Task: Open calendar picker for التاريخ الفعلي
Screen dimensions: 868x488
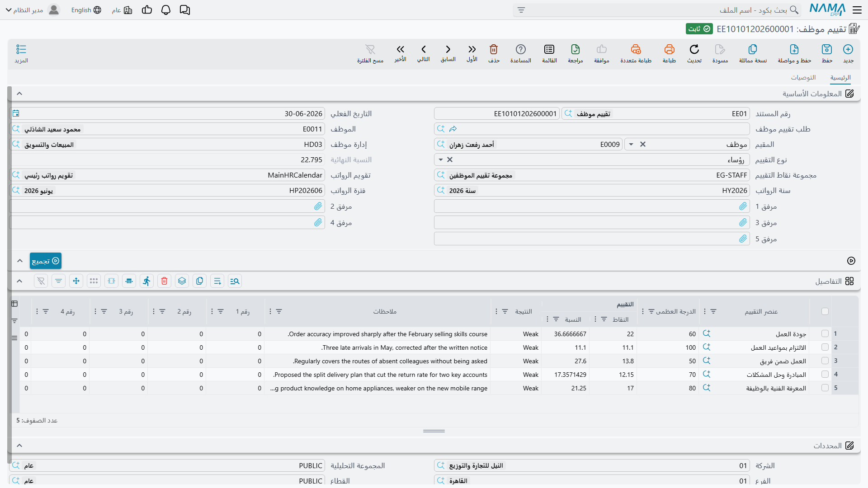Action: tap(16, 113)
